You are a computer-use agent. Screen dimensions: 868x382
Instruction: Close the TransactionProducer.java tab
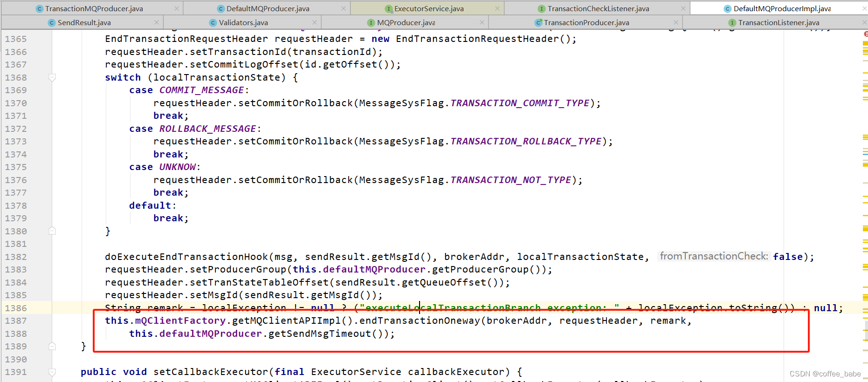(x=676, y=22)
